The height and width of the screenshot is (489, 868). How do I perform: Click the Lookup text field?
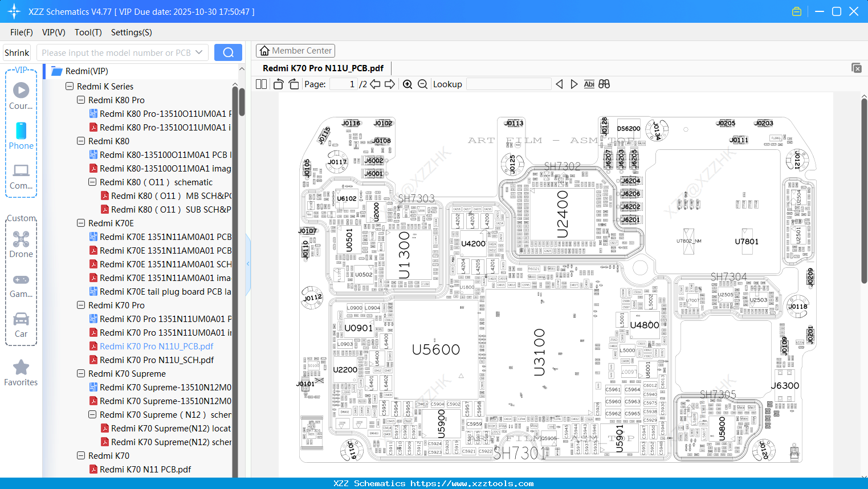point(509,84)
